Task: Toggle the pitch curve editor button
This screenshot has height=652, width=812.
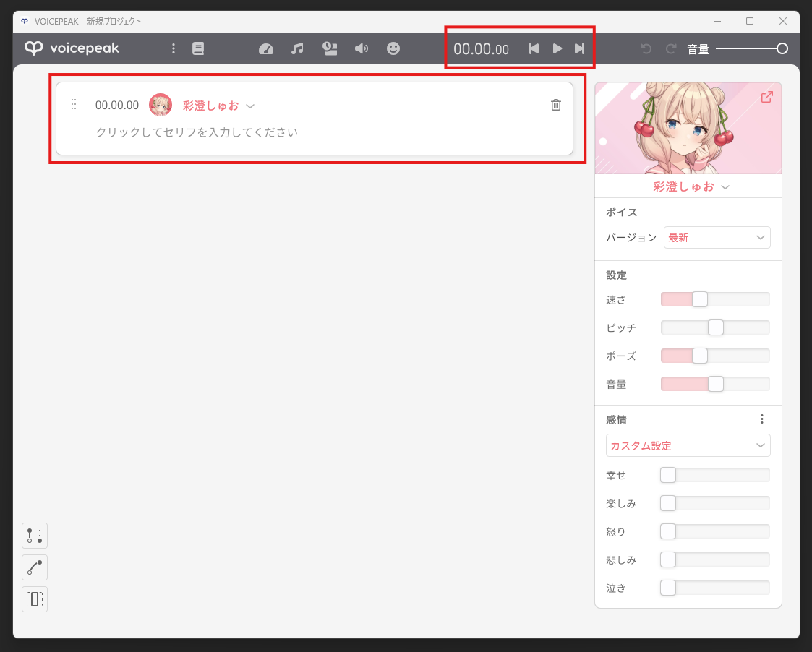Action: click(x=35, y=567)
